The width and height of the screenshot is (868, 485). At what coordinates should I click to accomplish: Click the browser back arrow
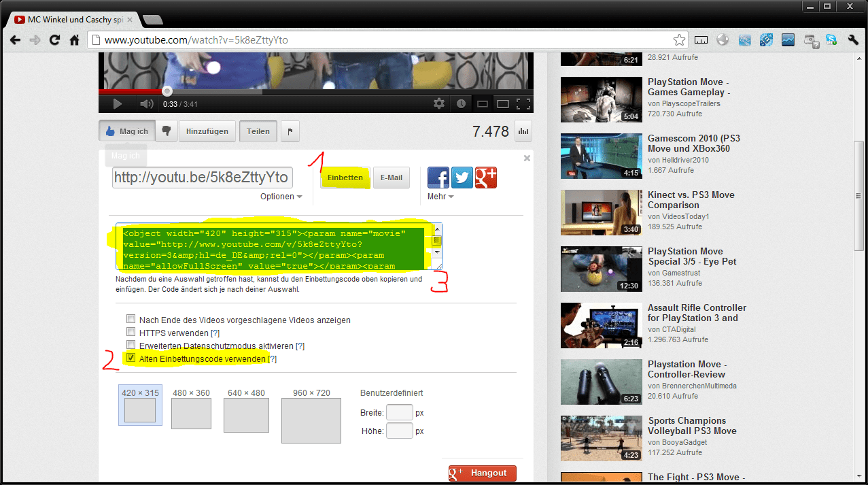tap(15, 39)
